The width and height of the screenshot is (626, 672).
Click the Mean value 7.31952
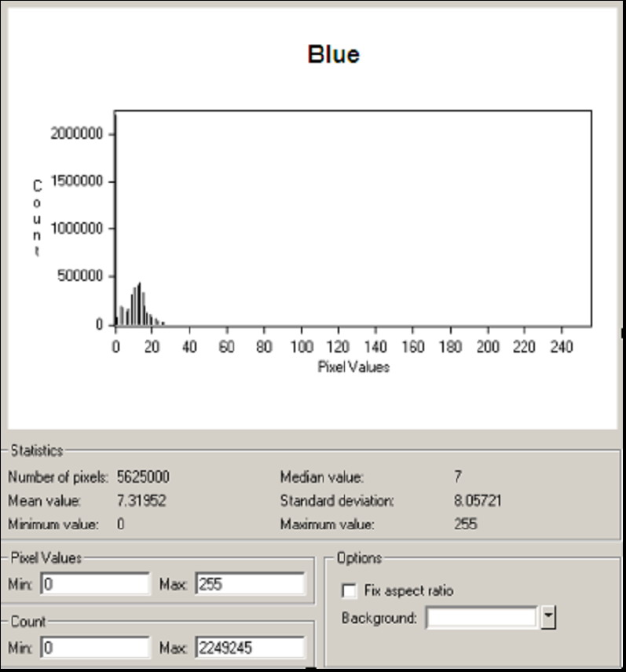pos(141,501)
